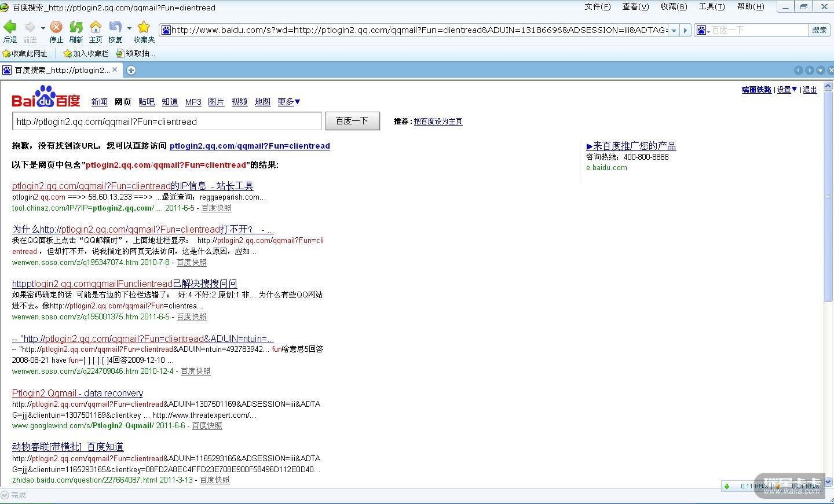
Task: Expand the 更多 menu on Baidu
Action: click(288, 102)
